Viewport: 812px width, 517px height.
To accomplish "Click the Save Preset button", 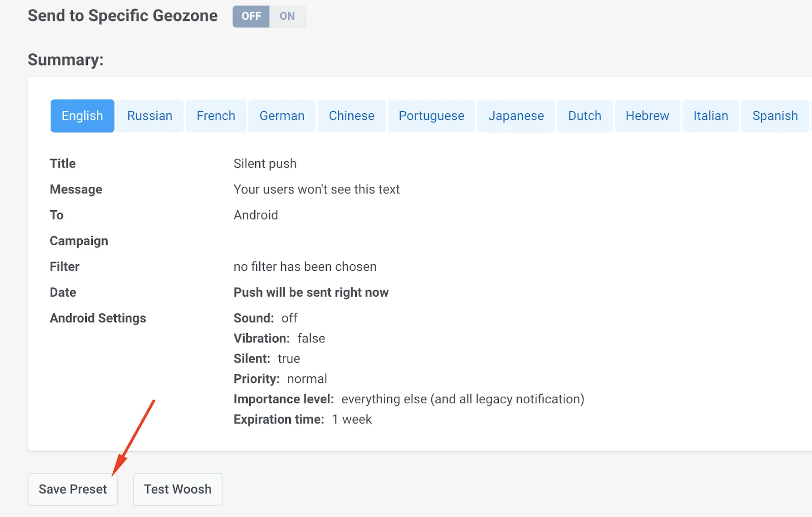I will click(73, 489).
